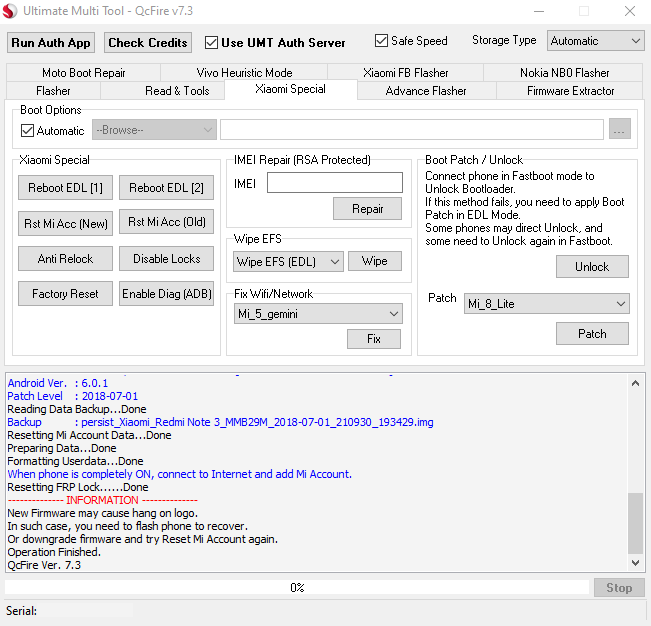This screenshot has height=626, width=651.
Task: Open the Storage Type dropdown
Action: (x=595, y=41)
